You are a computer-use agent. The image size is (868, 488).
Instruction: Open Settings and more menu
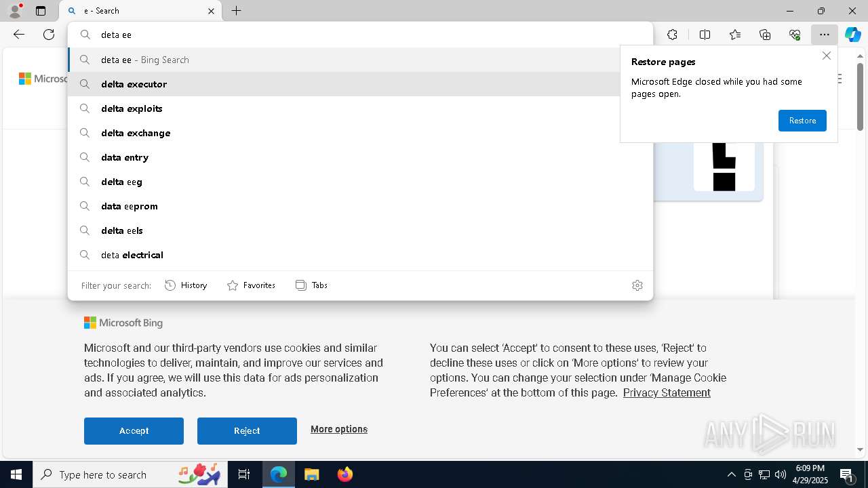coord(825,35)
